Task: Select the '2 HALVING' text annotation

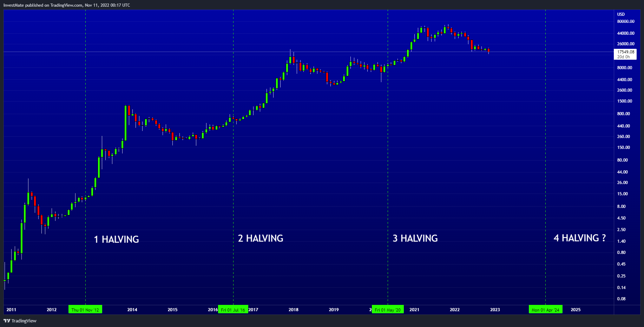Action: 261,238
